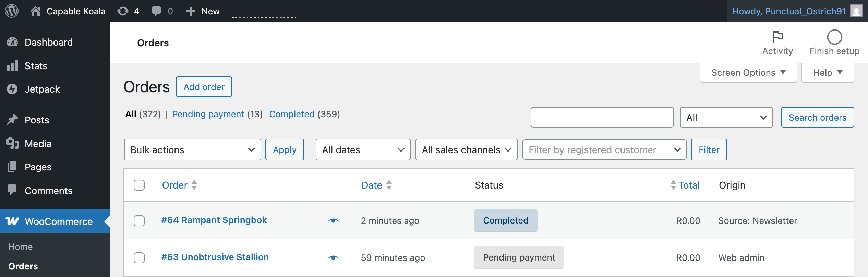Tick the checkbox for order #63

coord(139,257)
